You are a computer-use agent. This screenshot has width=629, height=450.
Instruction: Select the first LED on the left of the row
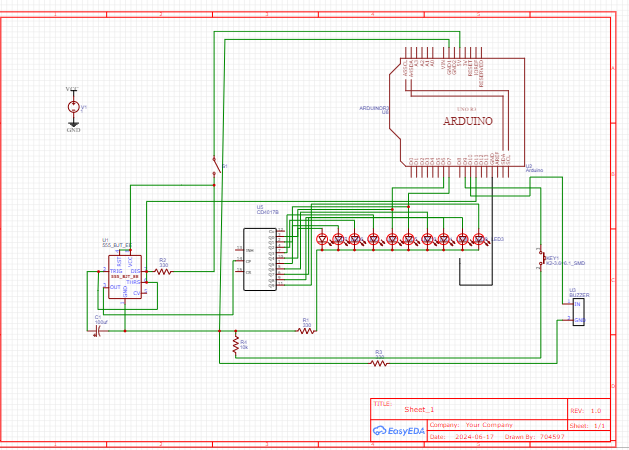coord(323,239)
